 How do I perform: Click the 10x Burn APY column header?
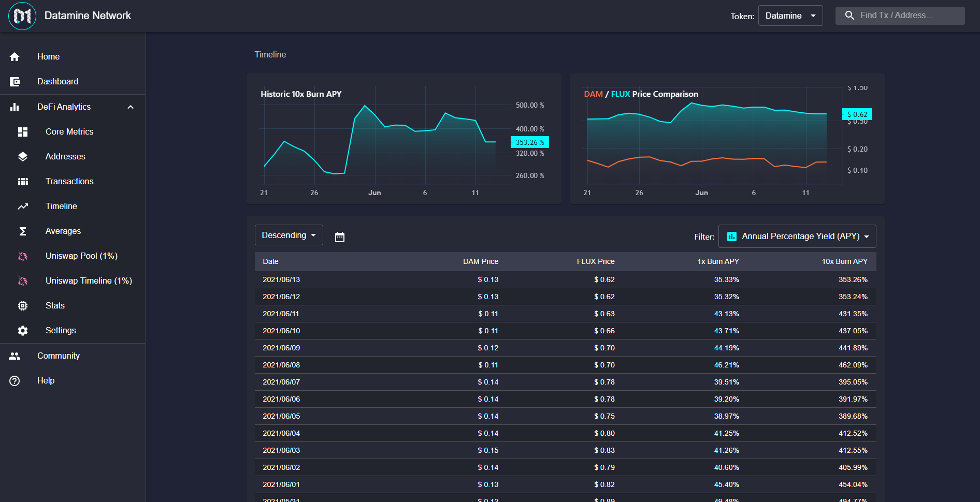pyautogui.click(x=844, y=262)
